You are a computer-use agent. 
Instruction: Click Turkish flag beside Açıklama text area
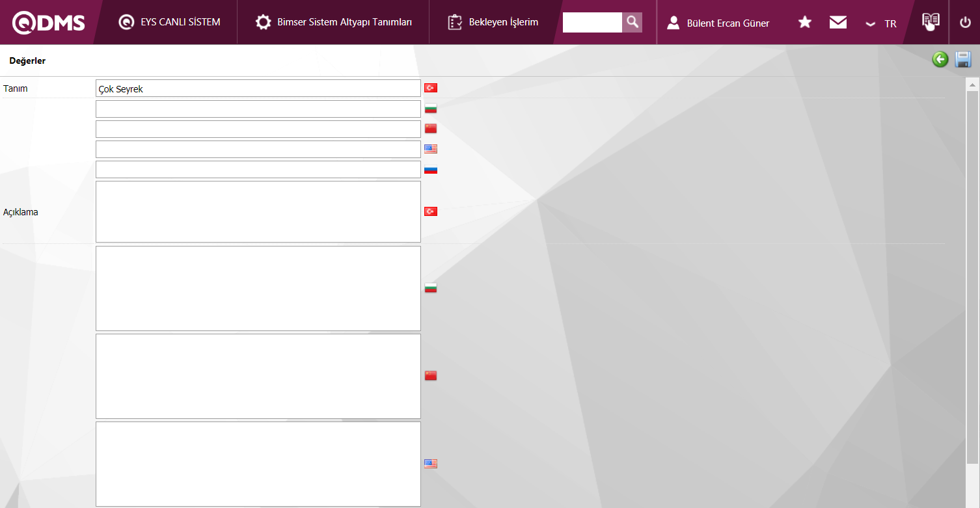tap(431, 211)
